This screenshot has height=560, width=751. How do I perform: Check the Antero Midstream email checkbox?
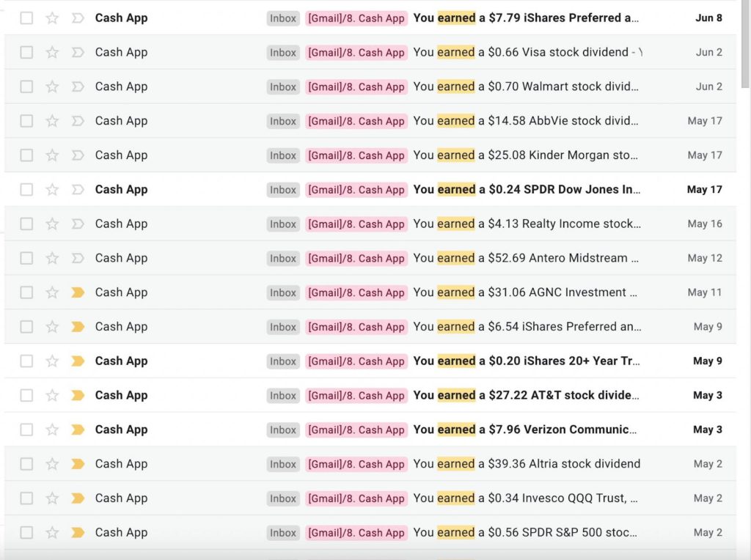tap(26, 258)
